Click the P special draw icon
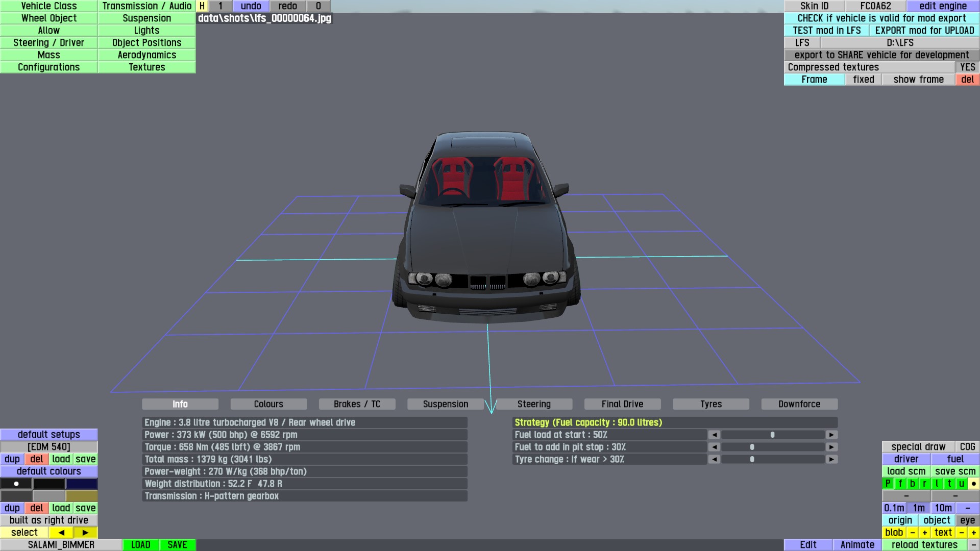 888,484
